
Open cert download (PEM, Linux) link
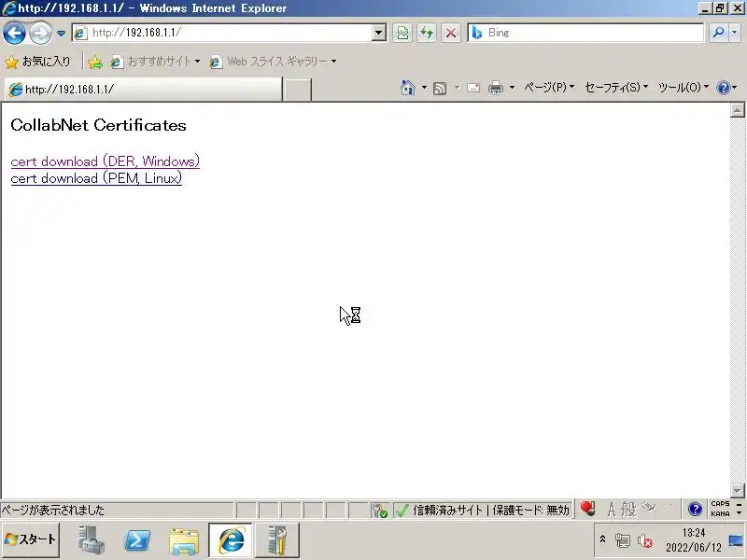point(96,178)
